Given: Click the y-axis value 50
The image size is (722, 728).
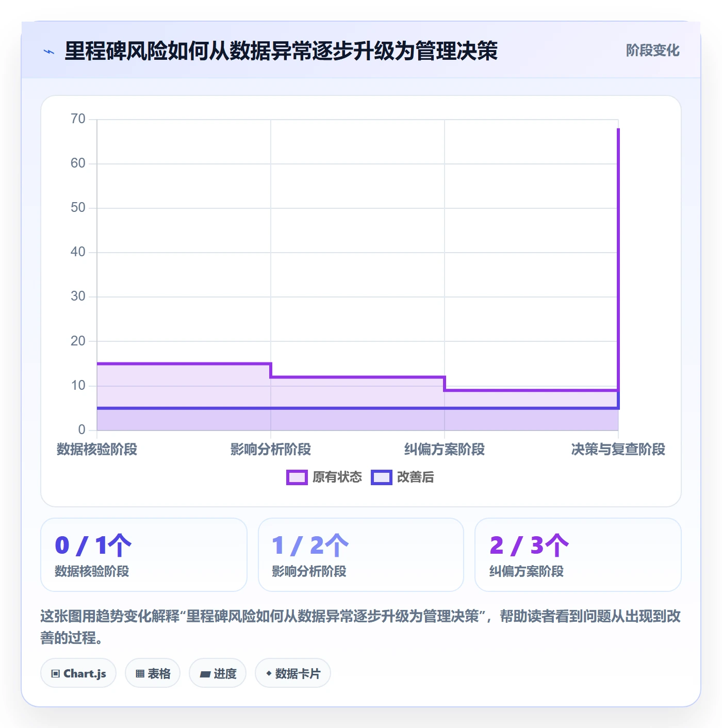Looking at the screenshot, I should pos(78,208).
